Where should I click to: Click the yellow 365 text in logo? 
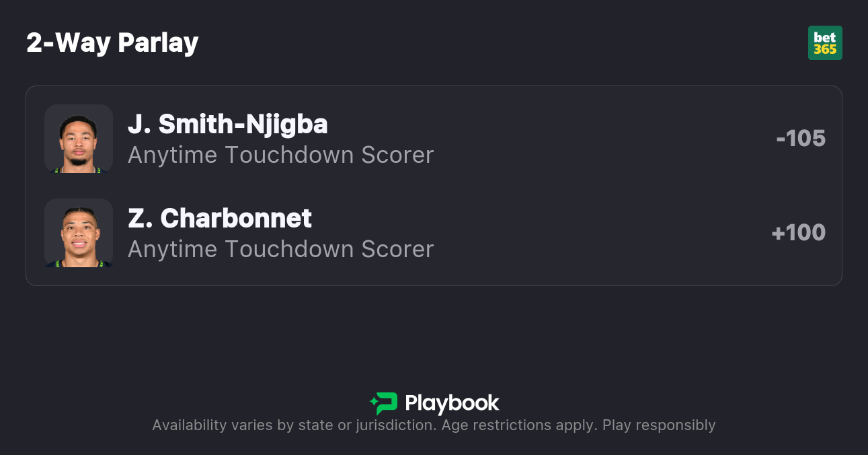click(x=825, y=49)
